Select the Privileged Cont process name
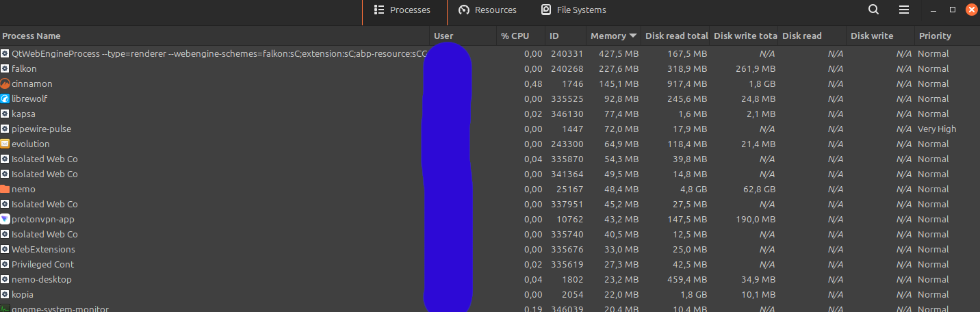The image size is (980, 312). [42, 264]
